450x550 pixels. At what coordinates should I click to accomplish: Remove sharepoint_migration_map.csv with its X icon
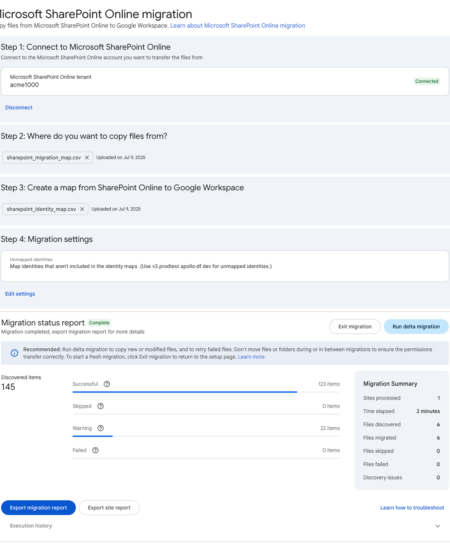tap(87, 157)
